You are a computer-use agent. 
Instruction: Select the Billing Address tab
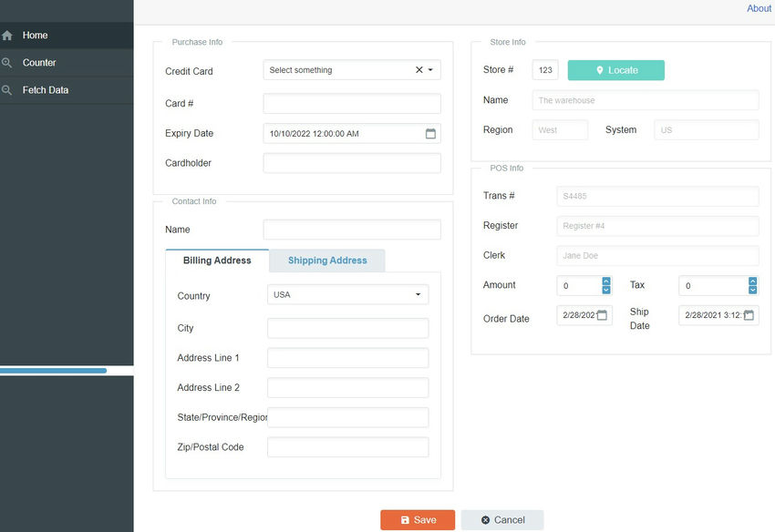pyautogui.click(x=216, y=260)
